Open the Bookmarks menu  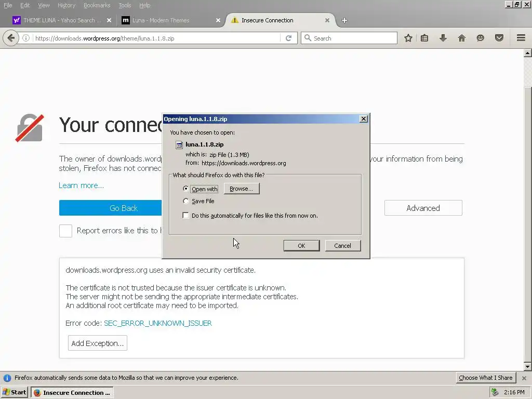click(97, 5)
